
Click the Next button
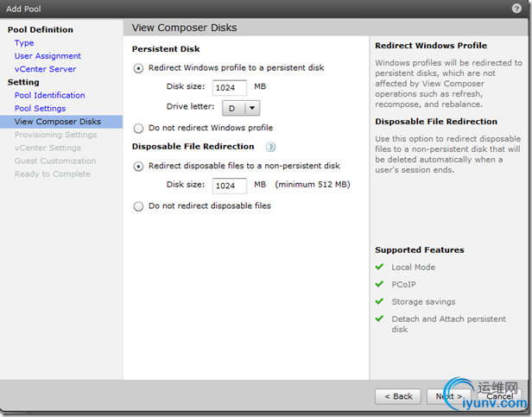point(449,396)
